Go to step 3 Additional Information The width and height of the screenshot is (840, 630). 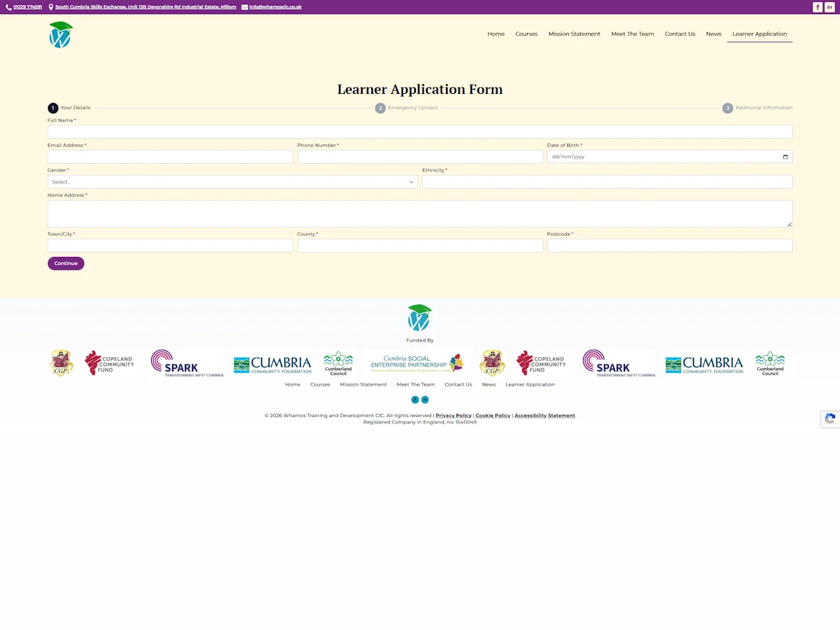click(x=757, y=108)
